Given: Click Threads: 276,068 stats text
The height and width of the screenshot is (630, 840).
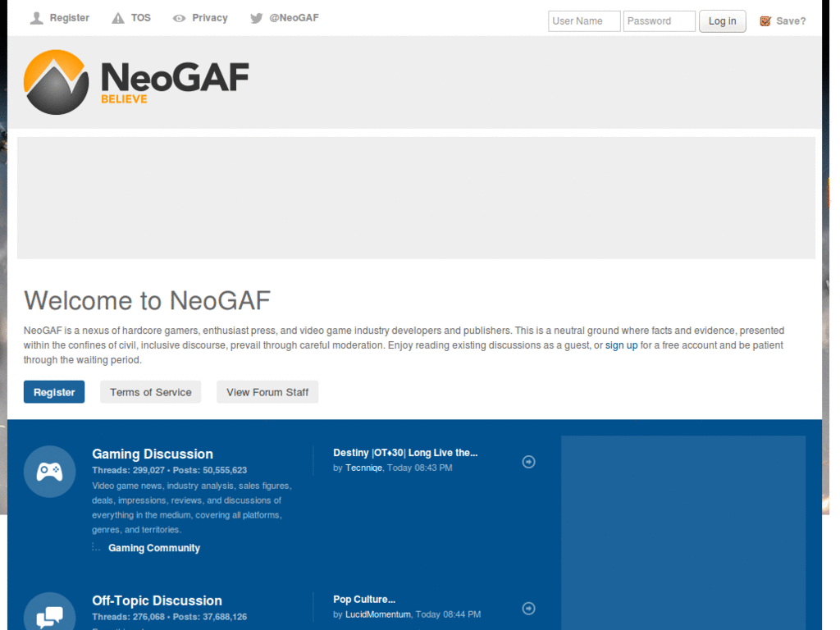Looking at the screenshot, I should pos(128,617).
